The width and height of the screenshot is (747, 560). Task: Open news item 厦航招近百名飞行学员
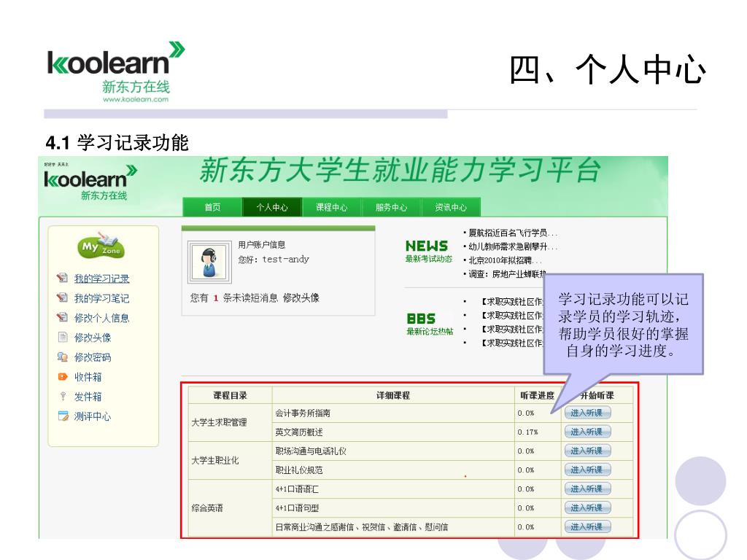[512, 233]
